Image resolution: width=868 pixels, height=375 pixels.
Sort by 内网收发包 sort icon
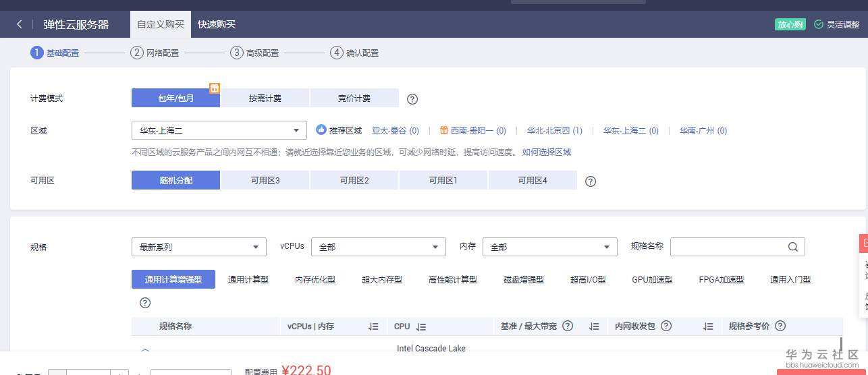pyautogui.click(x=708, y=326)
